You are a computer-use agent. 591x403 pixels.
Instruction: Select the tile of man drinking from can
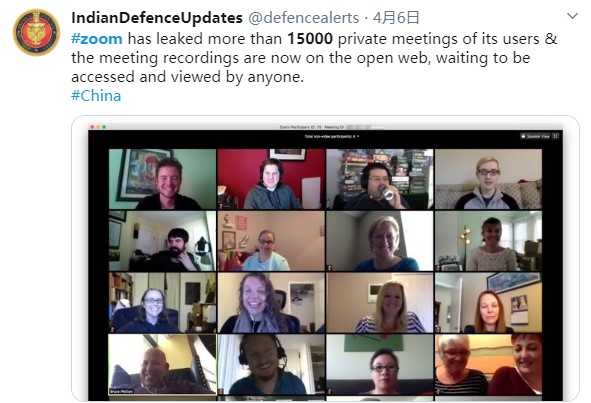380,179
